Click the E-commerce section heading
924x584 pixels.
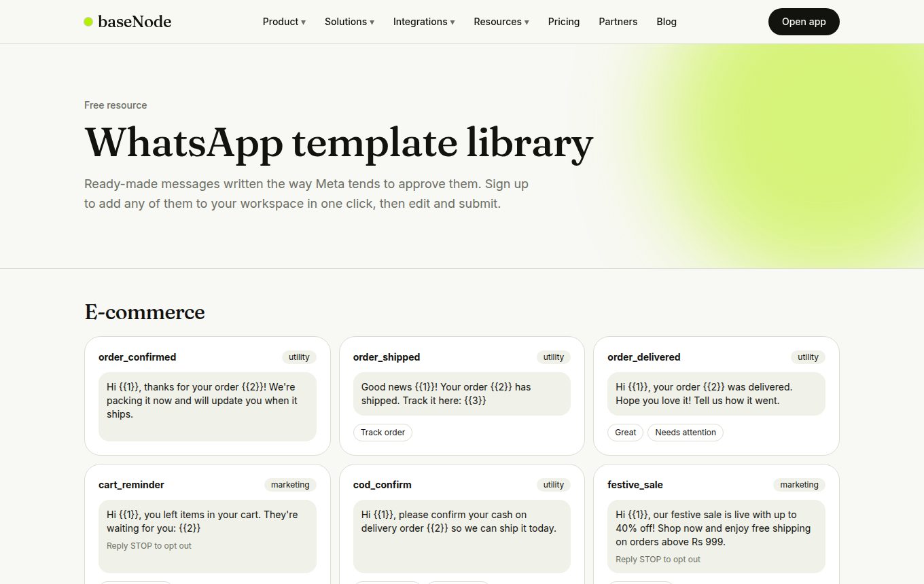pyautogui.click(x=145, y=312)
